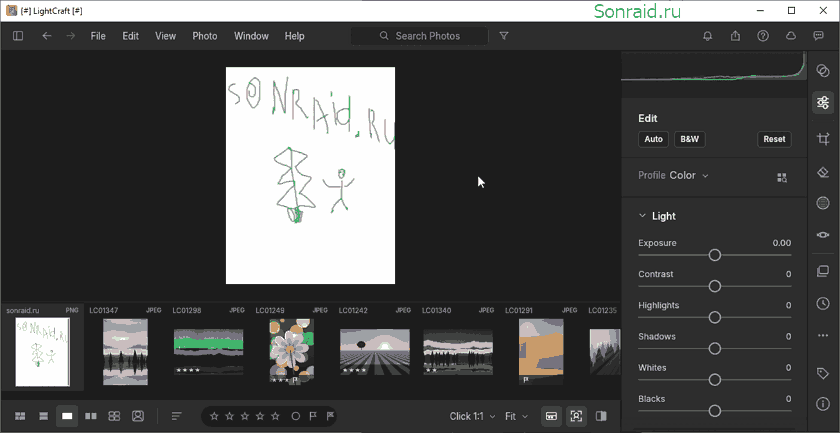This screenshot has width=840, height=433.
Task: Select the LC01291 thumbnail
Action: click(541, 352)
